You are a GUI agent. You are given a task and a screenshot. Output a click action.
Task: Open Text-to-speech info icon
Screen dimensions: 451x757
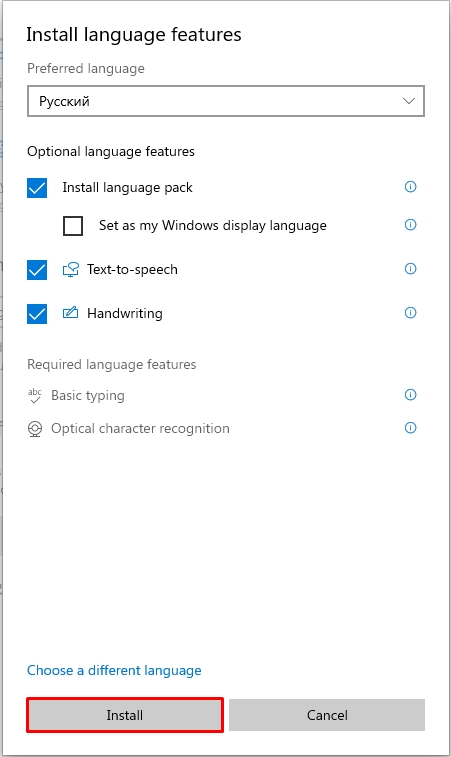point(410,268)
